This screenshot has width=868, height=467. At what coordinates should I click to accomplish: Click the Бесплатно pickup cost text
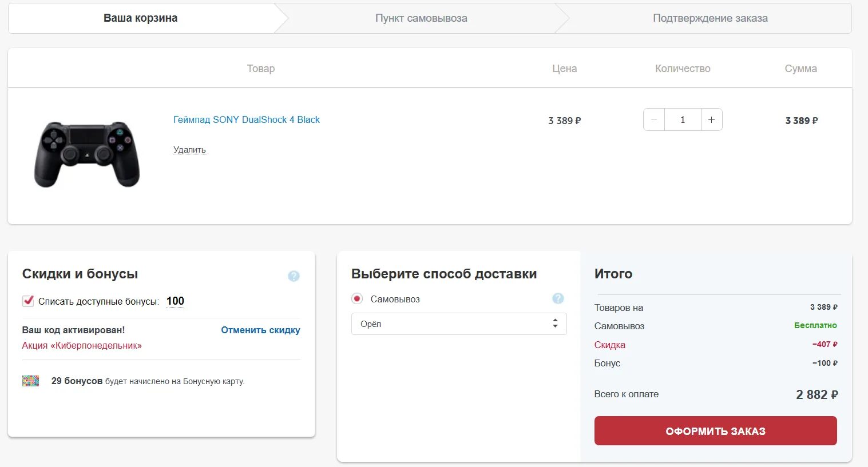point(815,325)
